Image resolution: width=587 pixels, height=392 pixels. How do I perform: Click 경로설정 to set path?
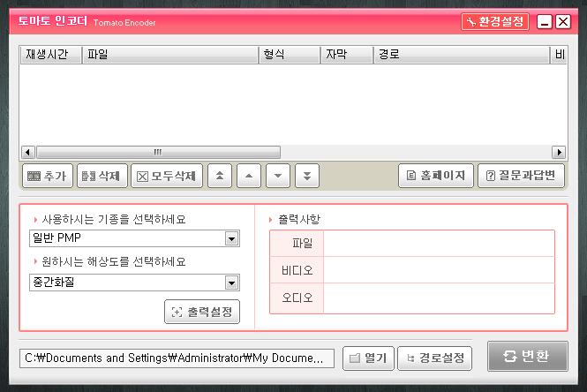pos(434,358)
